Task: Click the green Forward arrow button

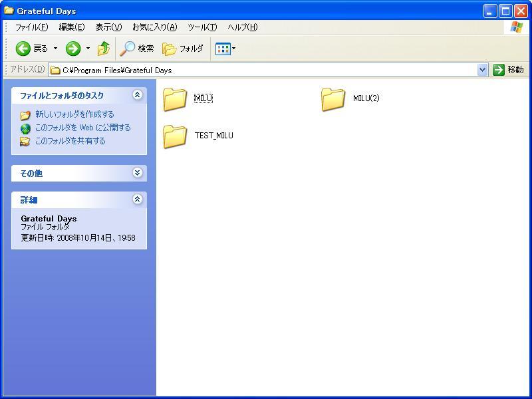Action: [x=73, y=49]
